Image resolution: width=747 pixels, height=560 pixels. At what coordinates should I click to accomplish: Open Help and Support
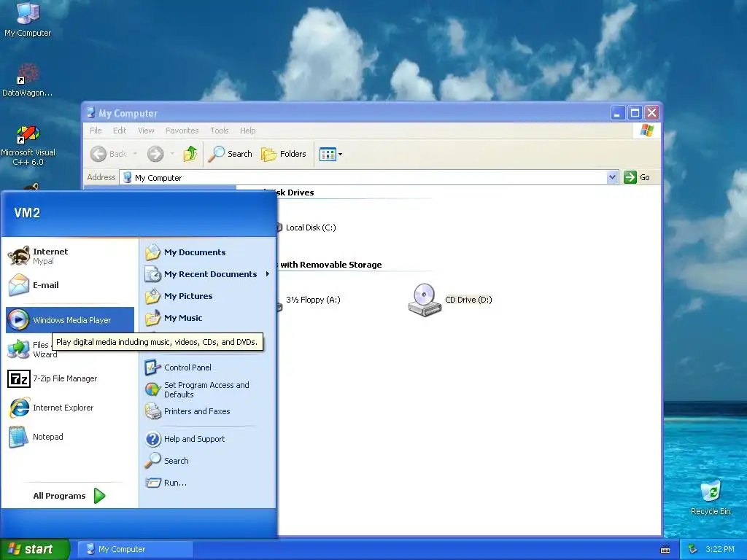pyautogui.click(x=208, y=439)
